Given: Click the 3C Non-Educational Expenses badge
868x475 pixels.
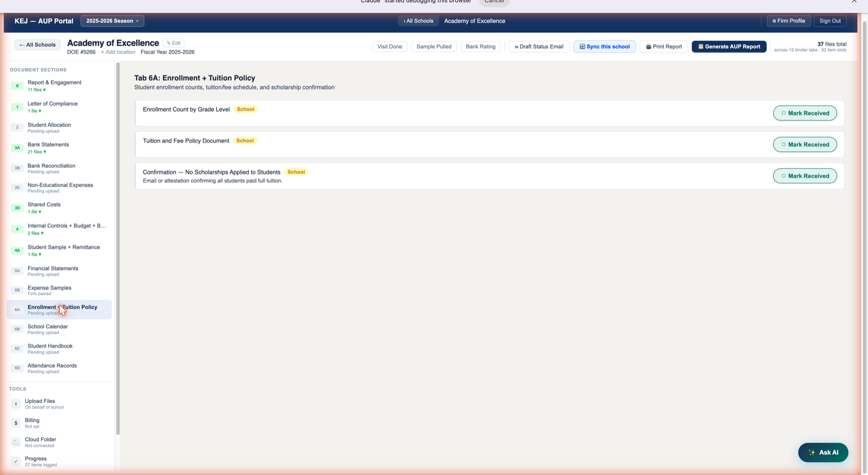Looking at the screenshot, I should pyautogui.click(x=17, y=188).
